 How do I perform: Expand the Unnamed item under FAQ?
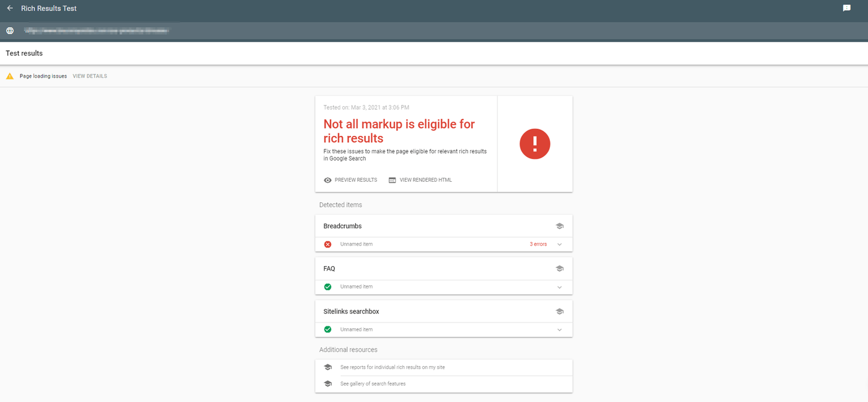(559, 287)
